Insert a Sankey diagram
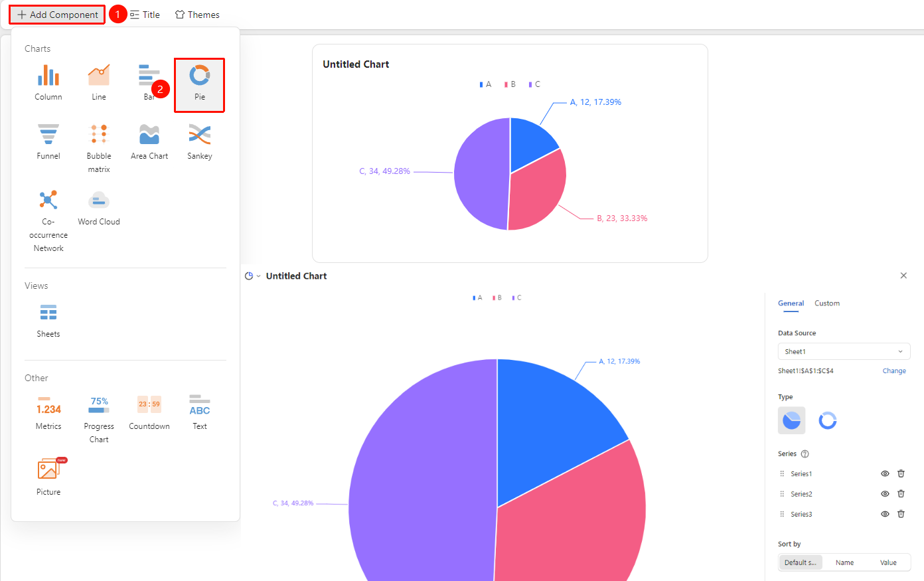 pyautogui.click(x=200, y=142)
